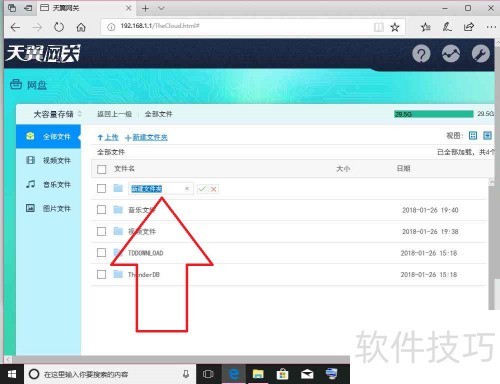Click the 全部文件 breadcrumb link
Screen dimensions: 500x384
pyautogui.click(x=158, y=114)
